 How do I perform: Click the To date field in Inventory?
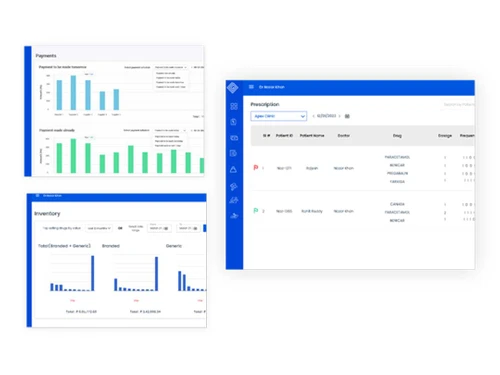pyautogui.click(x=189, y=228)
